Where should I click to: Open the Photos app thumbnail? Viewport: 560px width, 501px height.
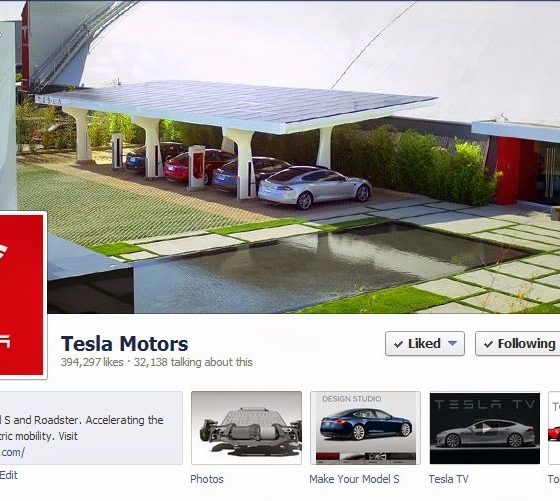pos(246,428)
